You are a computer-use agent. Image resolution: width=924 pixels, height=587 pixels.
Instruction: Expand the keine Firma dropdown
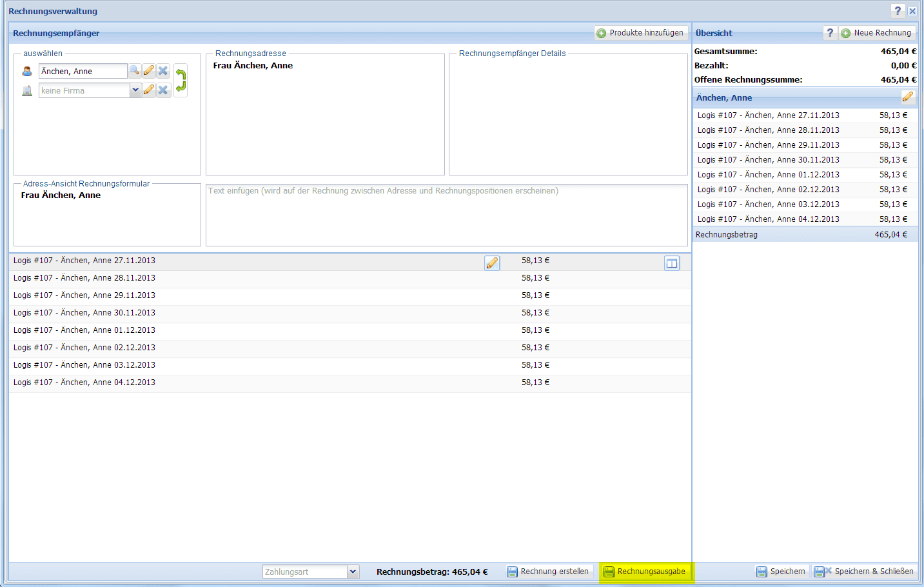[135, 90]
